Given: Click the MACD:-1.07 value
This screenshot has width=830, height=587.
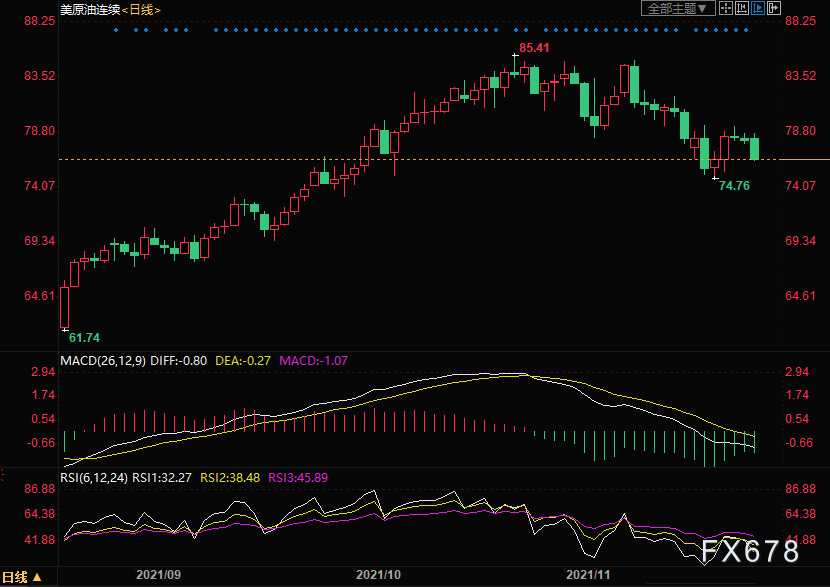Looking at the screenshot, I should (313, 361).
